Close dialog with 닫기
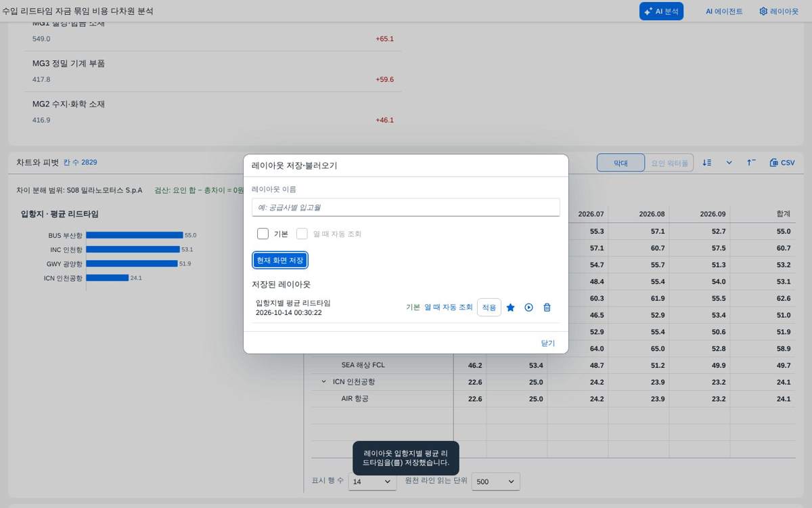This screenshot has height=508, width=812. 548,343
